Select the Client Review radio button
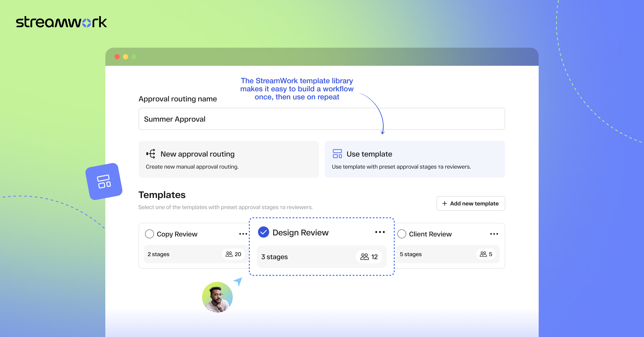644x337 pixels. point(402,234)
